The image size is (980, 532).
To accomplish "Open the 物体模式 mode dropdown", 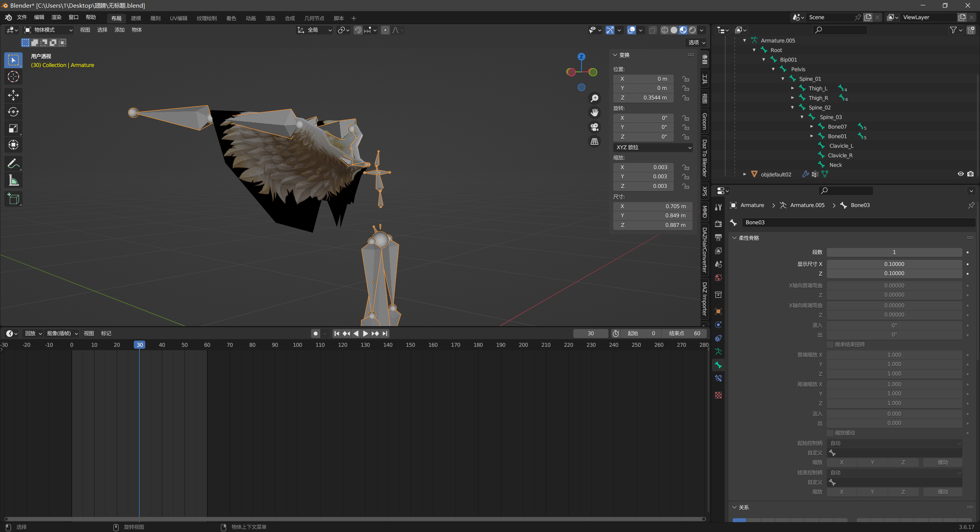I will pos(49,30).
